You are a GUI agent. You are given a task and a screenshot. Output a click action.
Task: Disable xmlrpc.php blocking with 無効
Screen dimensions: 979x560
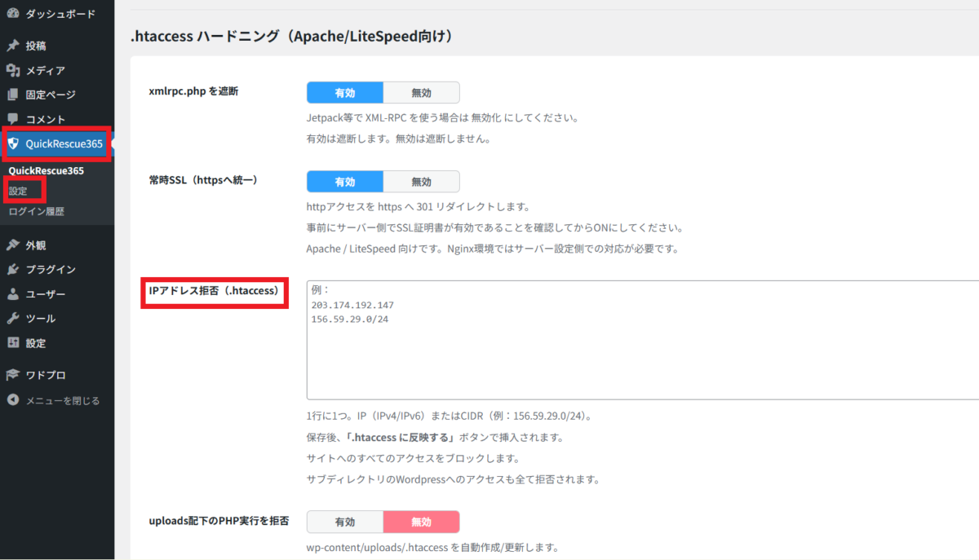(421, 92)
